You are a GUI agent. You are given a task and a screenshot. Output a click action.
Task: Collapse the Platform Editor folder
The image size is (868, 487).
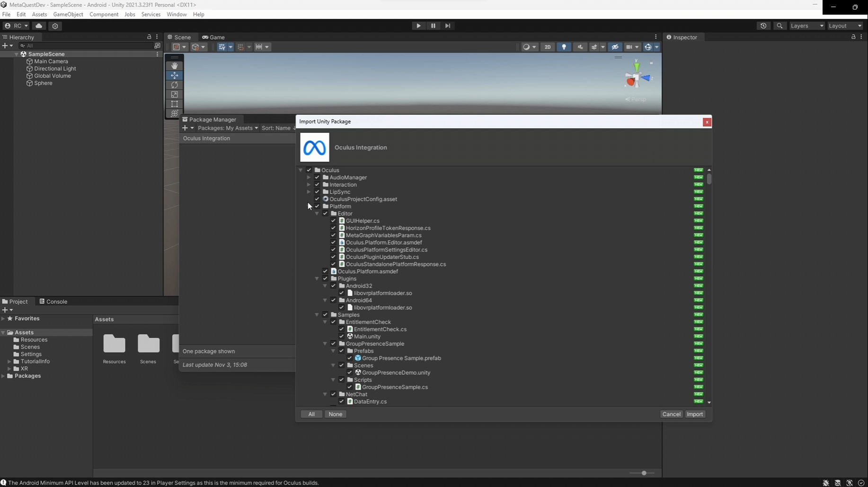[317, 214]
